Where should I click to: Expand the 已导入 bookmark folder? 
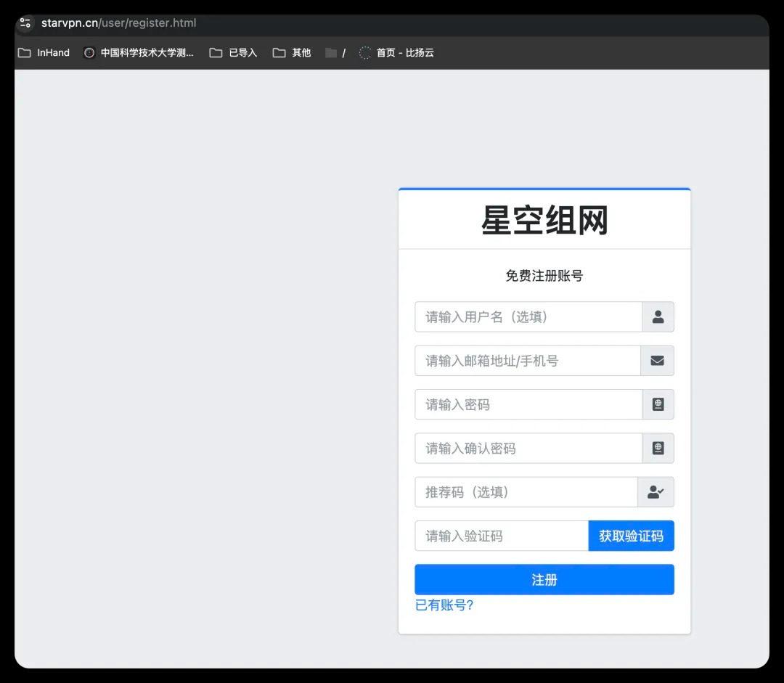233,53
